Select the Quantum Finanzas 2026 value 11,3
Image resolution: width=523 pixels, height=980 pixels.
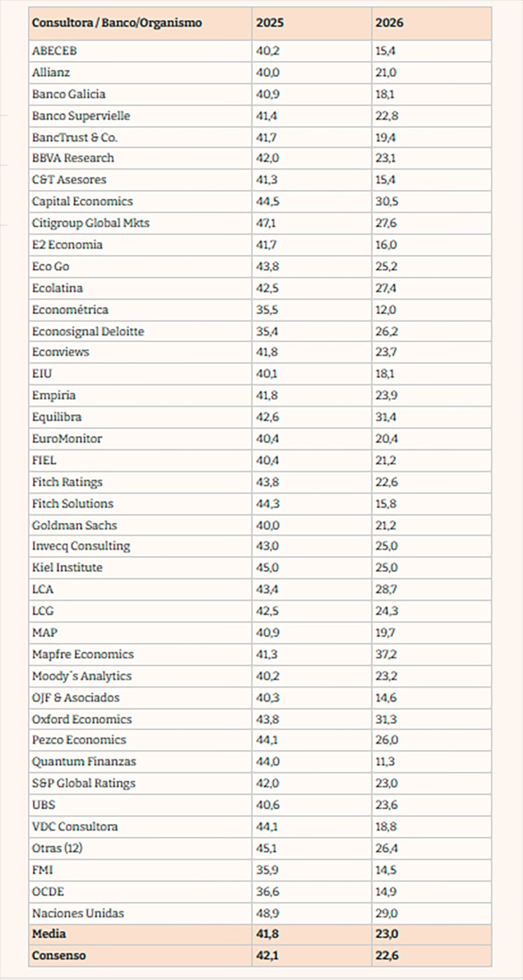point(386,761)
